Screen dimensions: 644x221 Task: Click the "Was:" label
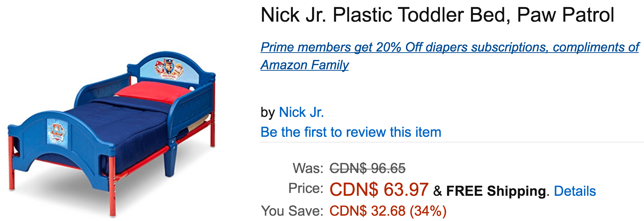308,168
